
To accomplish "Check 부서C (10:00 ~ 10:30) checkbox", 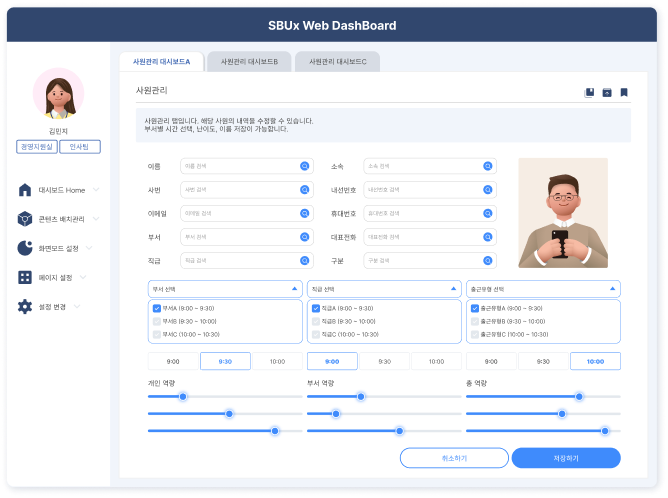I will (157, 334).
